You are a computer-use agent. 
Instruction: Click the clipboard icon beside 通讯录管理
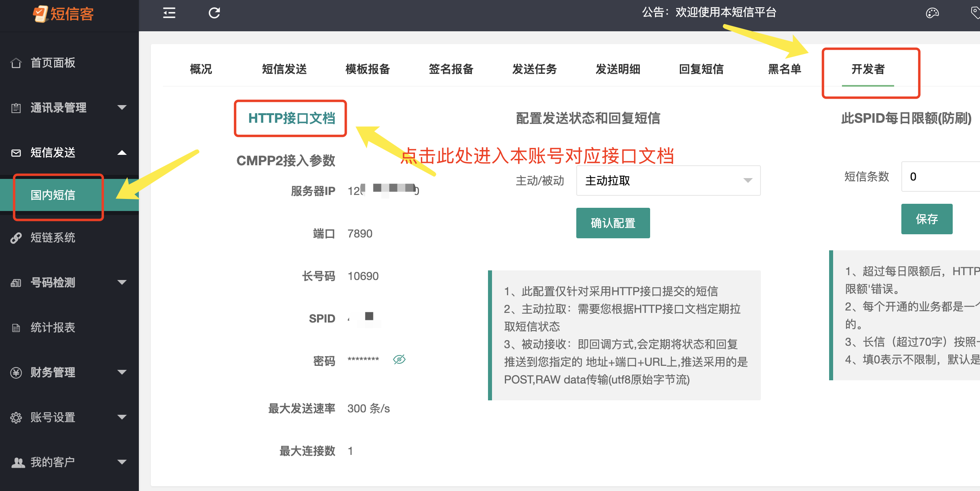[x=16, y=108]
